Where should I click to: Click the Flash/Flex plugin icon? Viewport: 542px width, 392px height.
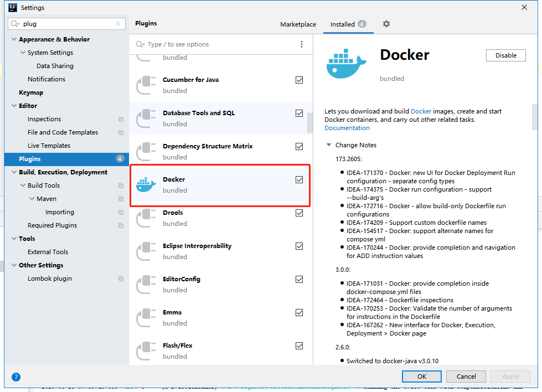[x=146, y=350]
